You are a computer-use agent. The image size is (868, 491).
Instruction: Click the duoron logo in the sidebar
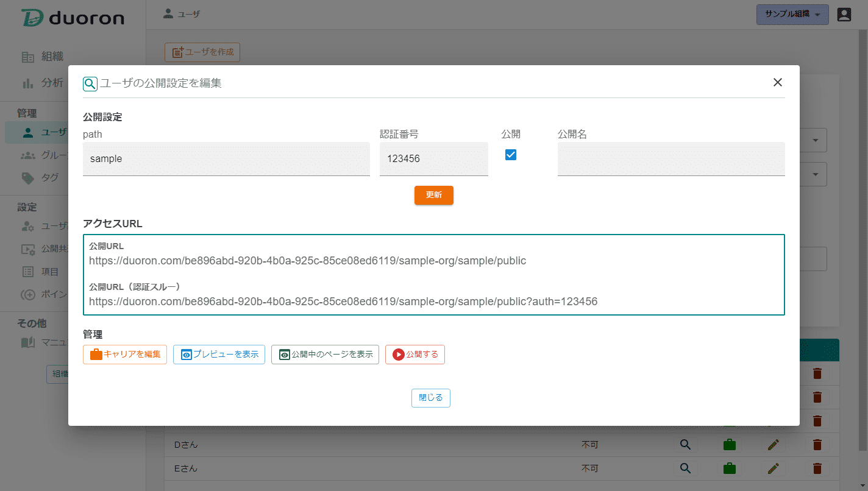point(73,18)
